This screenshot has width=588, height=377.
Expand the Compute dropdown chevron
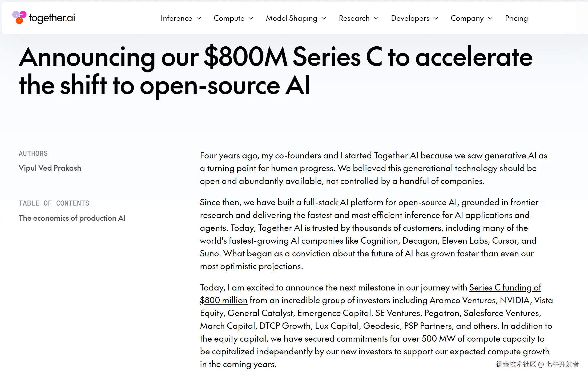pos(251,18)
